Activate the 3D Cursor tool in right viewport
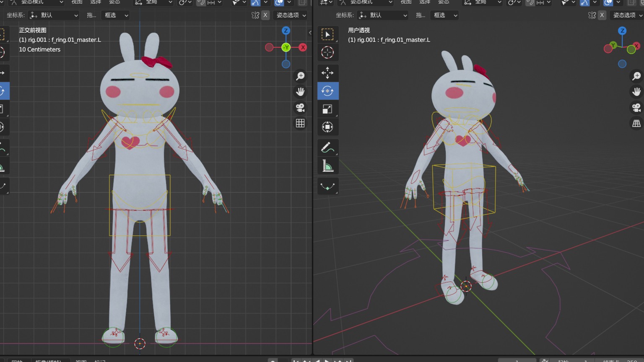The height and width of the screenshot is (362, 644). point(327,52)
